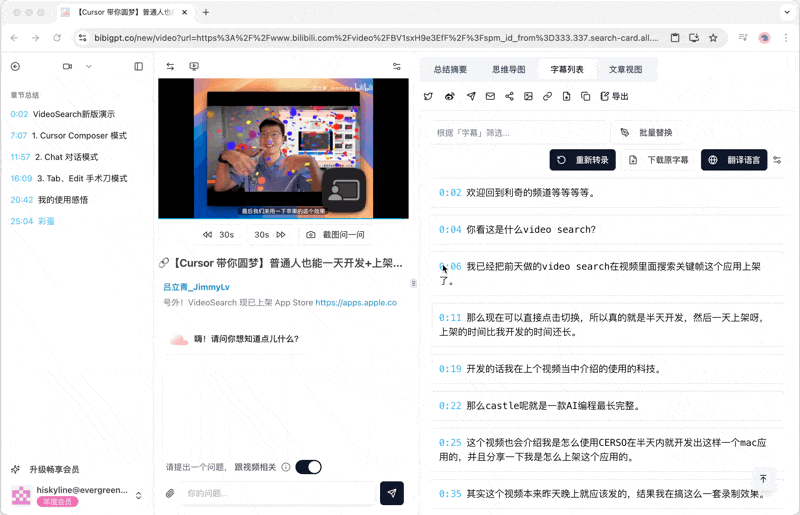The width and height of the screenshot is (800, 515).
Task: Click the share nodes icon
Action: click(x=509, y=96)
